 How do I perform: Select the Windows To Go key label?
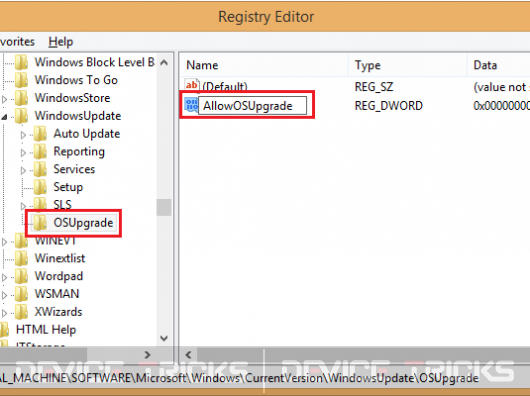[76, 80]
